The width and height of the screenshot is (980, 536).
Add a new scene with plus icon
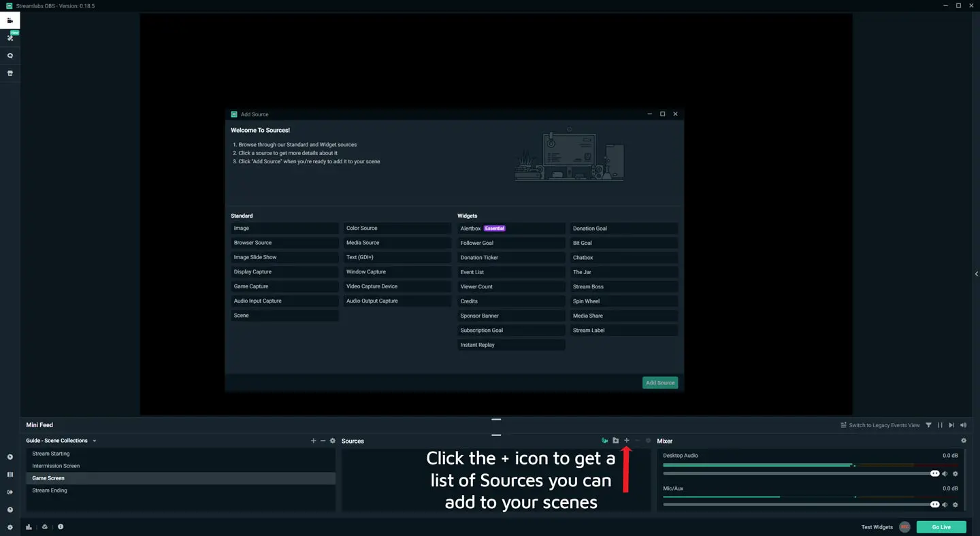pyautogui.click(x=313, y=441)
